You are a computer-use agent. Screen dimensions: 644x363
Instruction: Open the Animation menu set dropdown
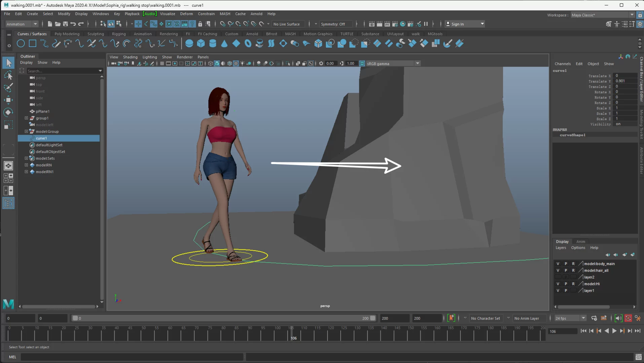coord(22,24)
